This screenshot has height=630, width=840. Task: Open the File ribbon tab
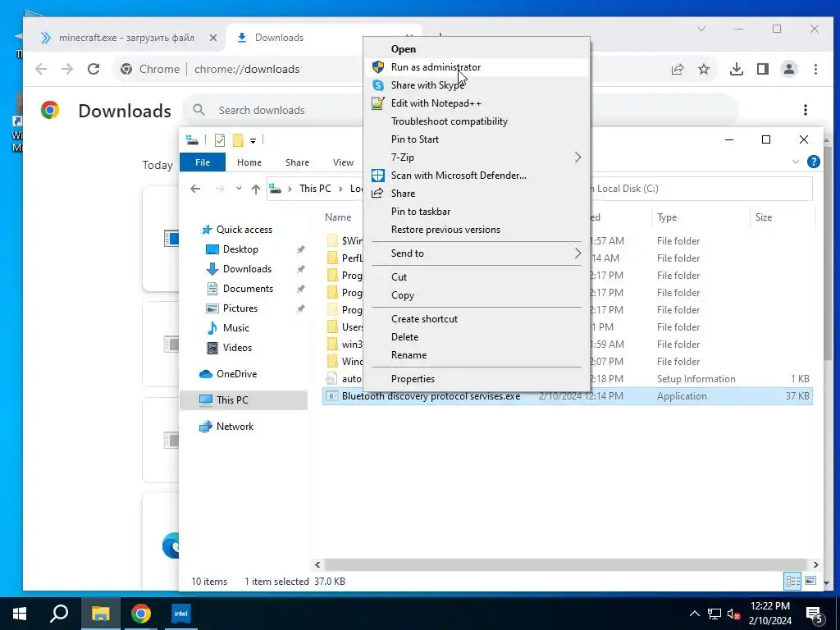(203, 162)
